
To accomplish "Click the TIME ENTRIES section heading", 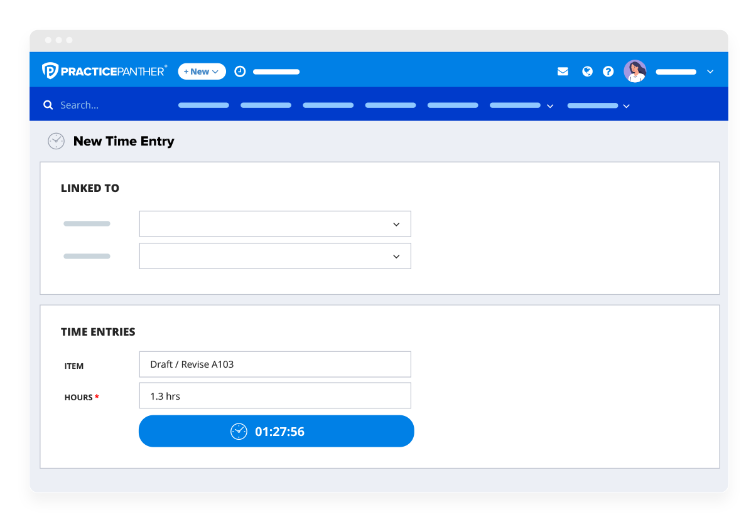I will point(98,332).
